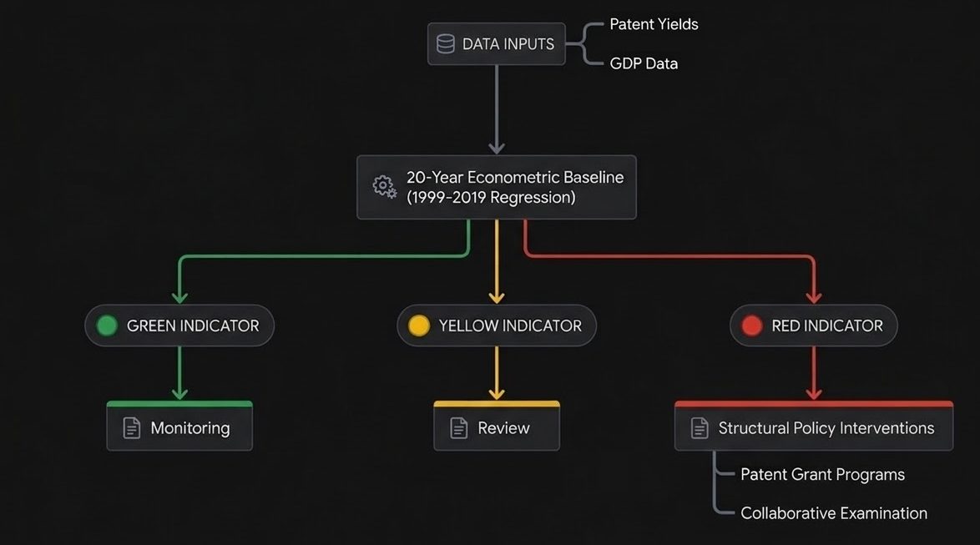The image size is (980, 545).
Task: Select the Patent Grant Programs sub-item
Action: (822, 474)
